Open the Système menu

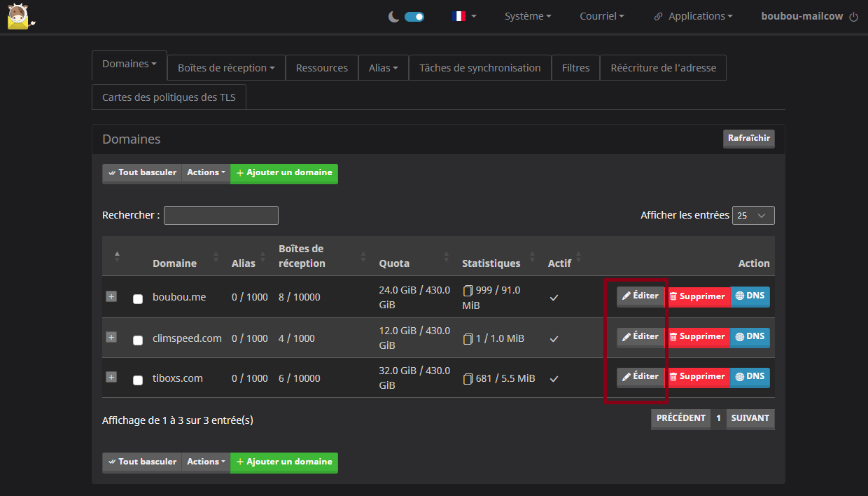[x=528, y=16]
